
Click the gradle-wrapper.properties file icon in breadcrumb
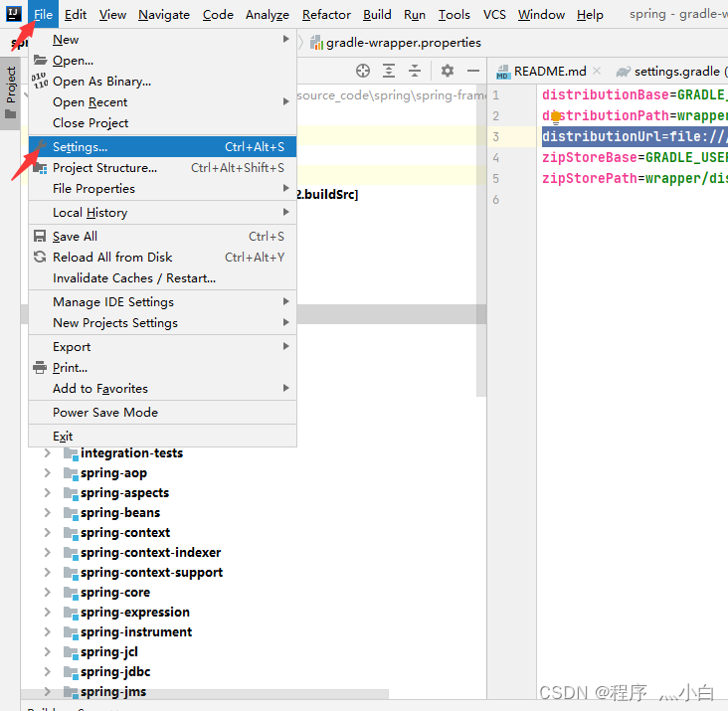click(x=316, y=43)
